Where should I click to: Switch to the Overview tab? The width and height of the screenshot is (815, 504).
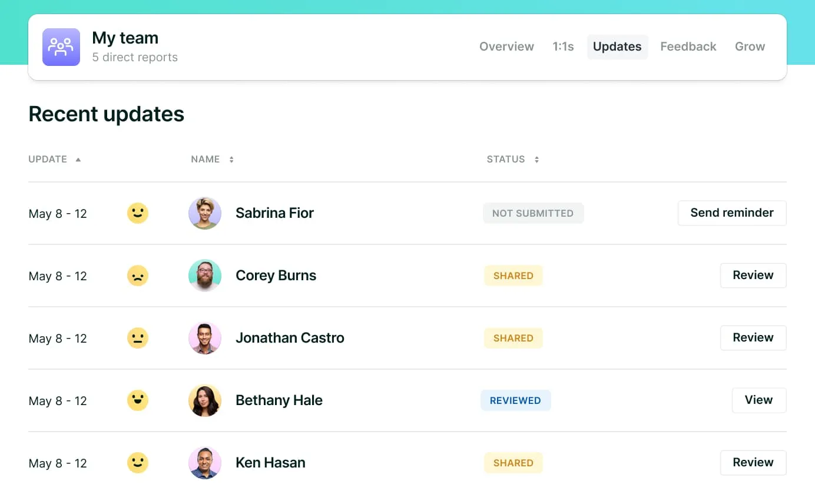pyautogui.click(x=506, y=47)
